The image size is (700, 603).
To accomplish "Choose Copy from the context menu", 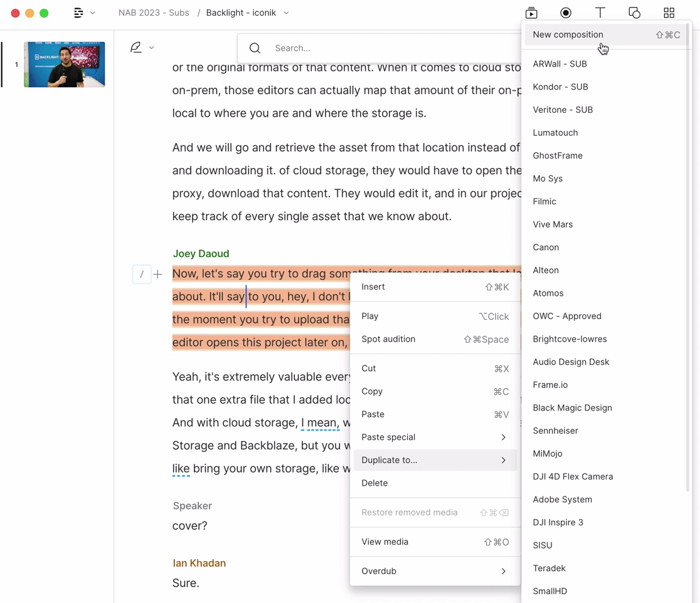I will (435, 391).
